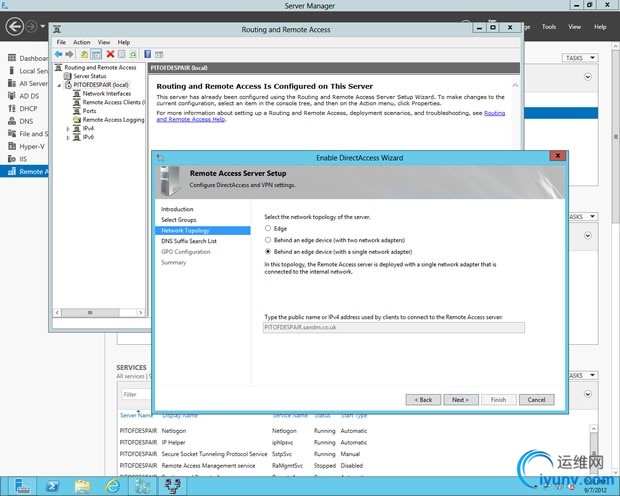Screen dimensions: 620x496
Task: Collapse top panel with chevron button
Action: point(588,77)
